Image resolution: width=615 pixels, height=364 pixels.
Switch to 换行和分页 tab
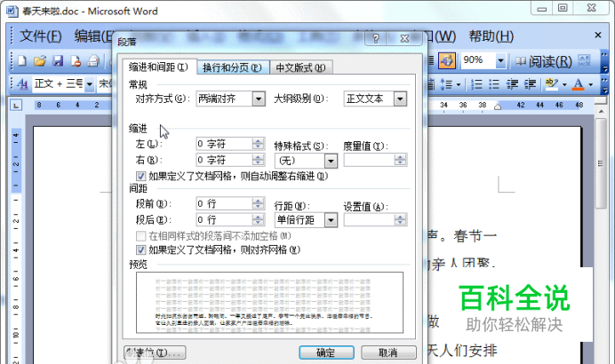(233, 67)
